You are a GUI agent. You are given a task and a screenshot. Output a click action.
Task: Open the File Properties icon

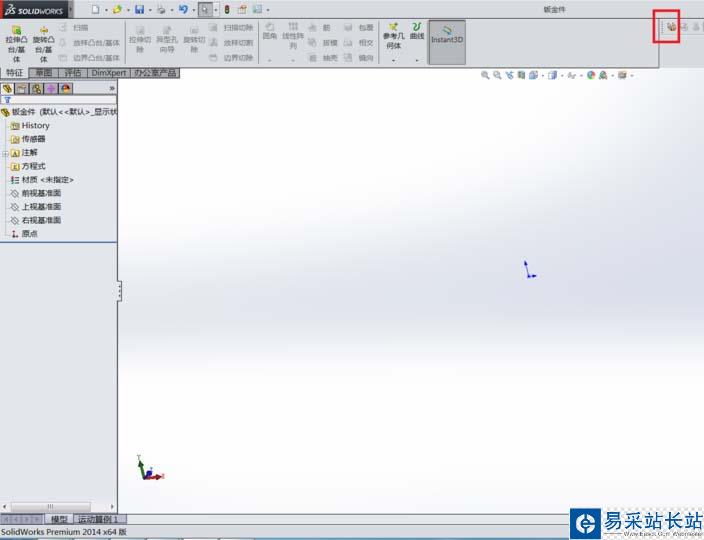tap(242, 9)
